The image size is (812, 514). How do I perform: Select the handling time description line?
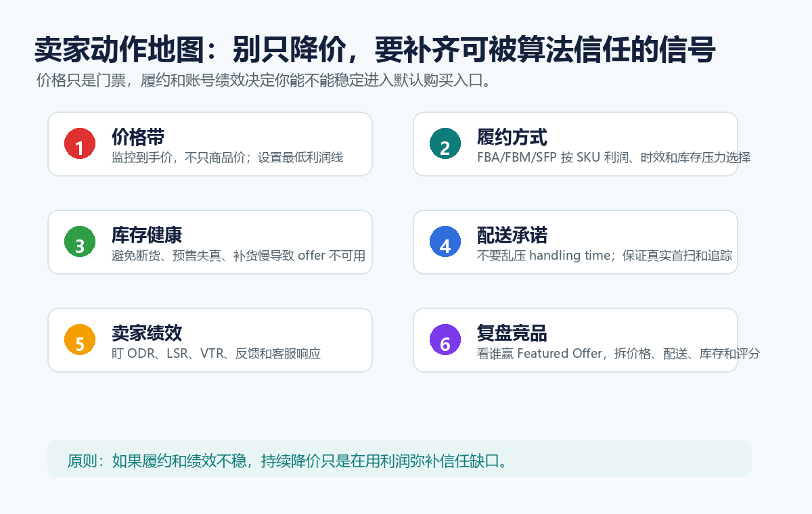(x=604, y=256)
